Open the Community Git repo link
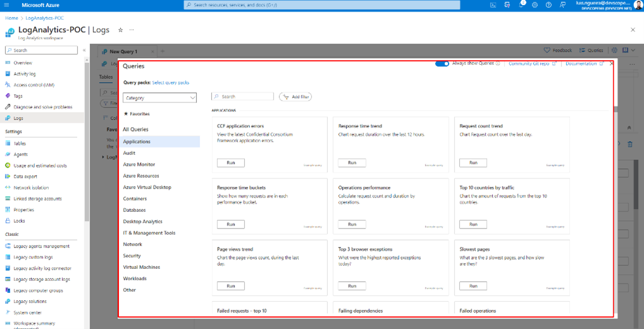 pos(529,63)
